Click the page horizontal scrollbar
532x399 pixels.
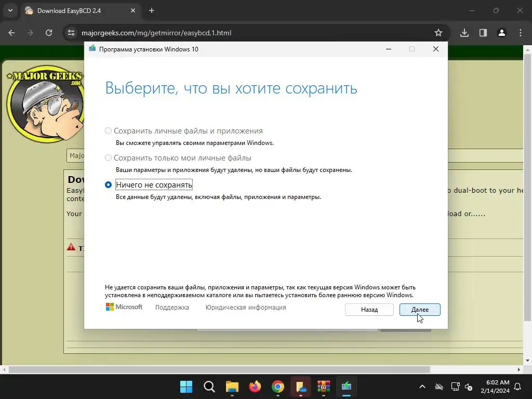click(219, 369)
